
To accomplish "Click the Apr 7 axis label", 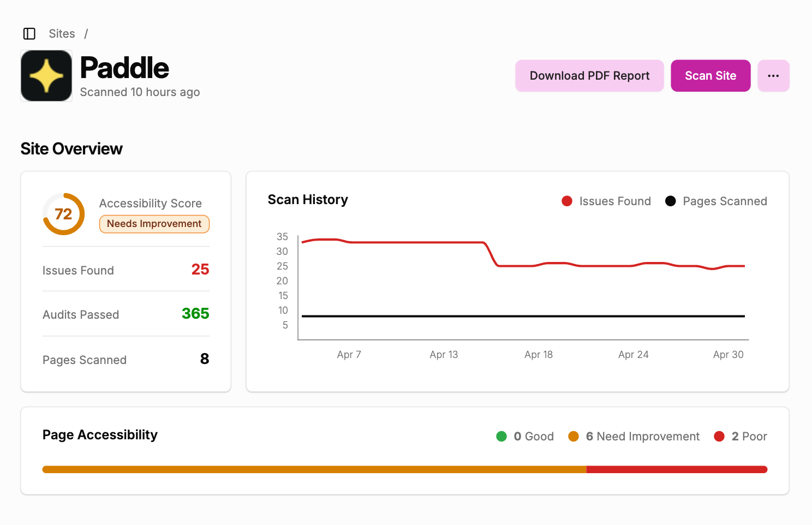I will pyautogui.click(x=349, y=355).
